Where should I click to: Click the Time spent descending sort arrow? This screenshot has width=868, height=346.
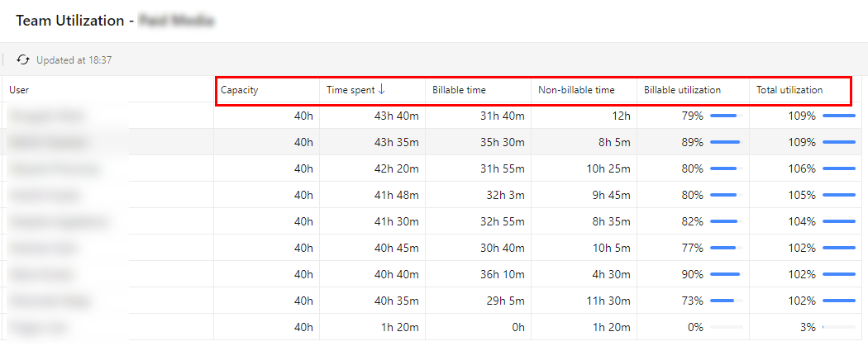click(x=381, y=89)
